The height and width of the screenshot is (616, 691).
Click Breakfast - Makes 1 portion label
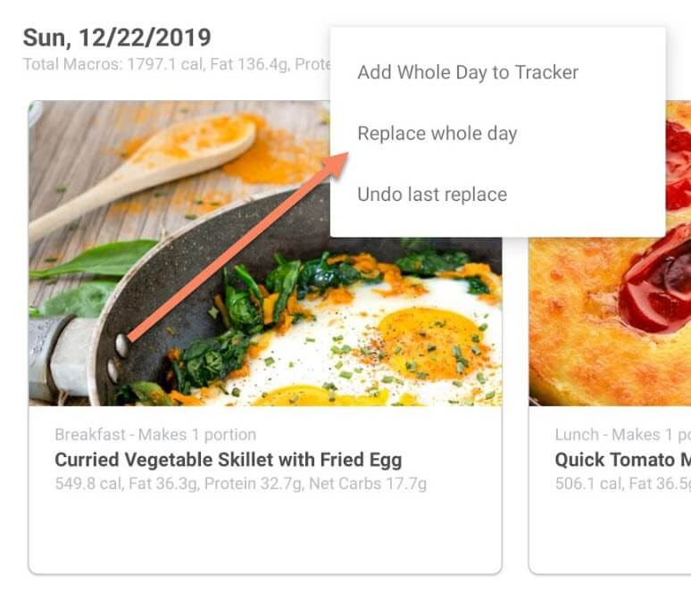[155, 435]
